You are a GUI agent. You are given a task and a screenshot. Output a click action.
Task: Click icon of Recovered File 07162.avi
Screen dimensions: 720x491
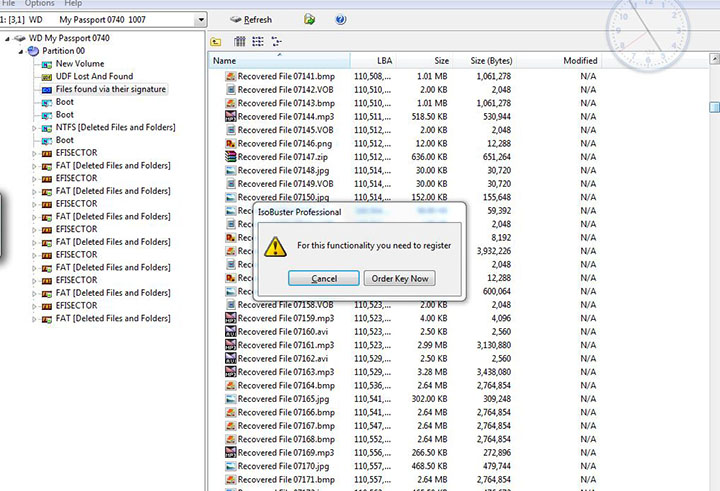(x=231, y=358)
